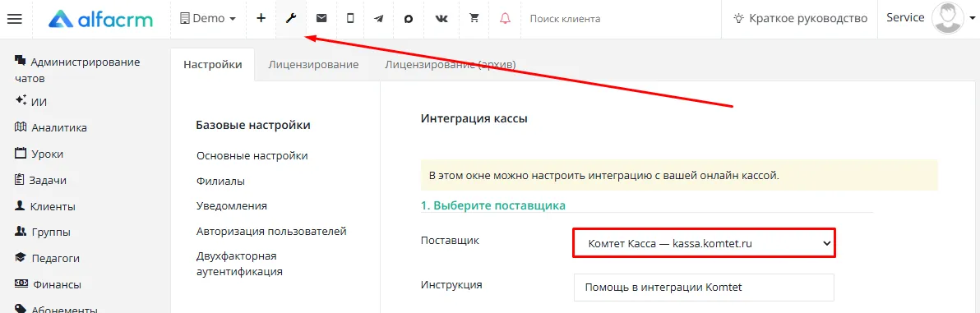Click the sparkle icon beside ИИ
Screen dimensions: 980x313
coord(21,100)
